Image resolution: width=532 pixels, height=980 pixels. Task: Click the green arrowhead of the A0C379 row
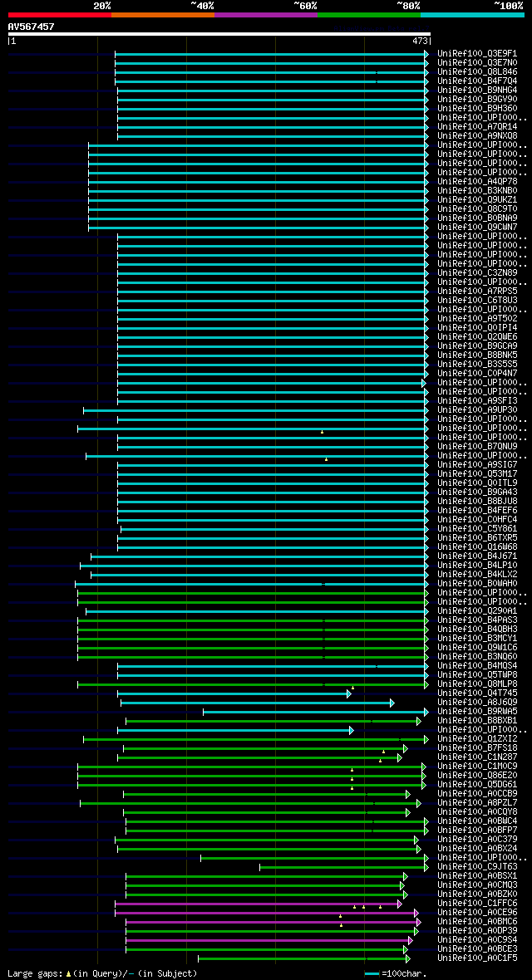[416, 840]
